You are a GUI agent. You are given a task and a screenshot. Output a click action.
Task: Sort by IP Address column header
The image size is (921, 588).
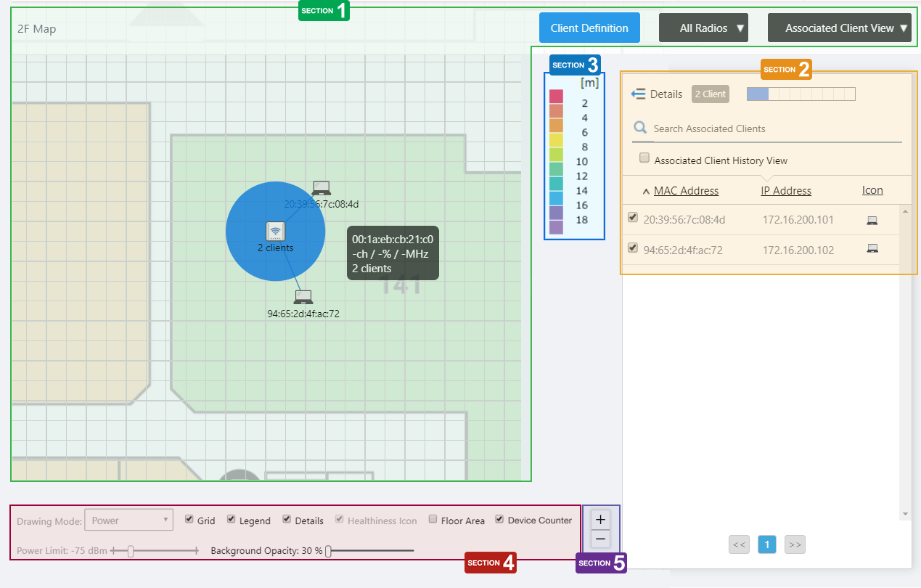[786, 191]
